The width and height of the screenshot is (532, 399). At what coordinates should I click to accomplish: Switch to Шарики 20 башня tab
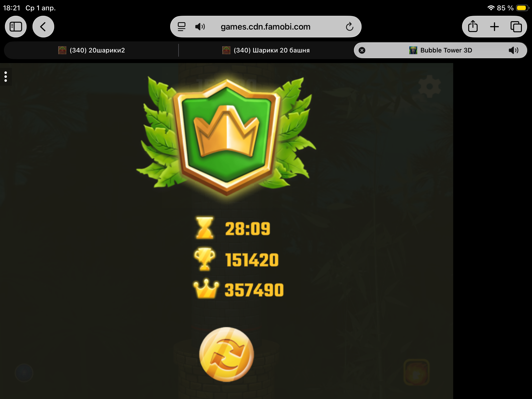(266, 50)
